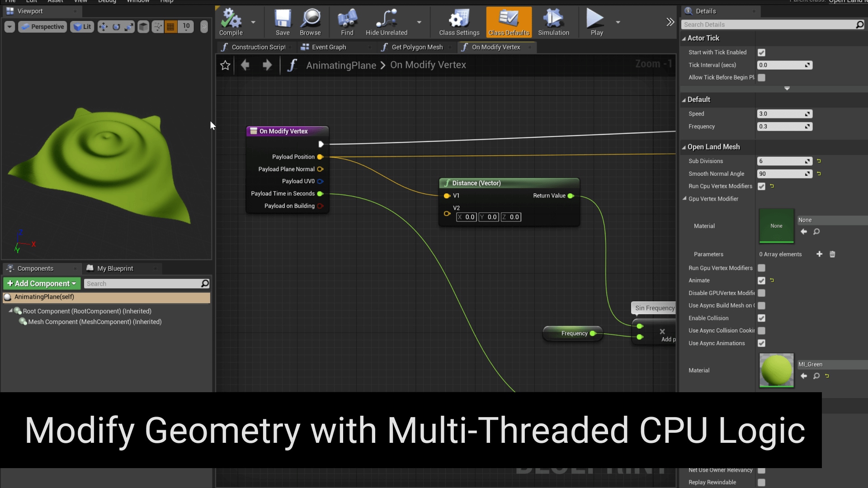Open the Add Component dropdown
Screen dimensions: 868x488
click(42, 283)
